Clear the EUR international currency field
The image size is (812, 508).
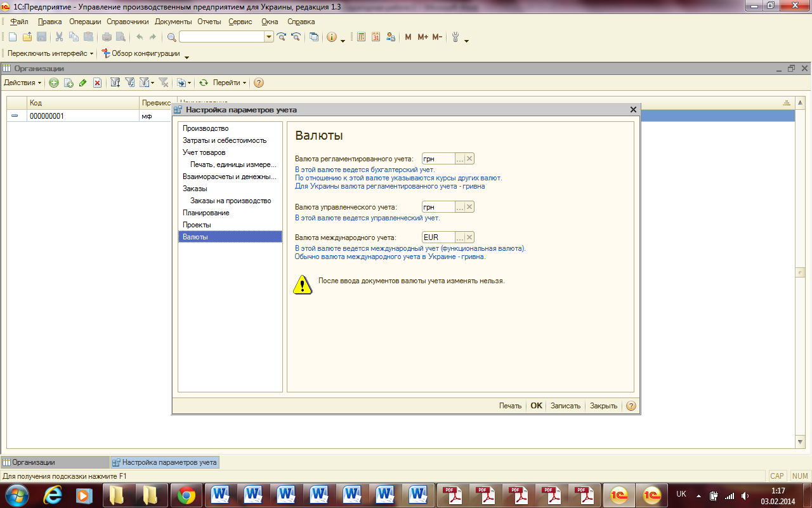coord(469,237)
